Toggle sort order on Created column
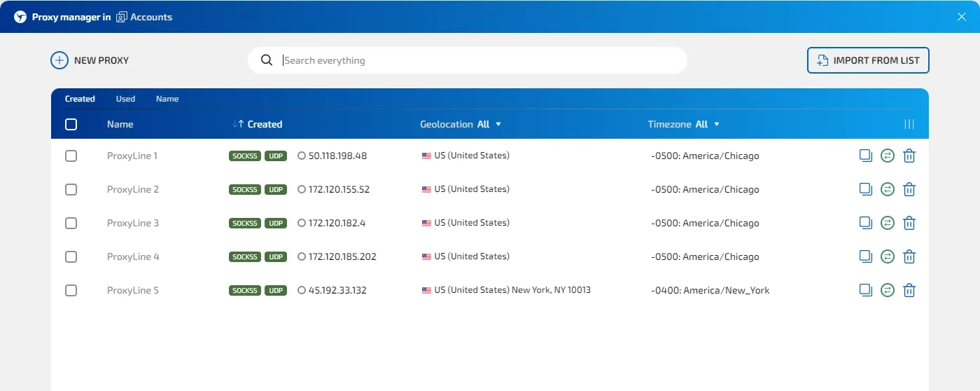Image resolution: width=980 pixels, height=391 pixels. point(257,124)
